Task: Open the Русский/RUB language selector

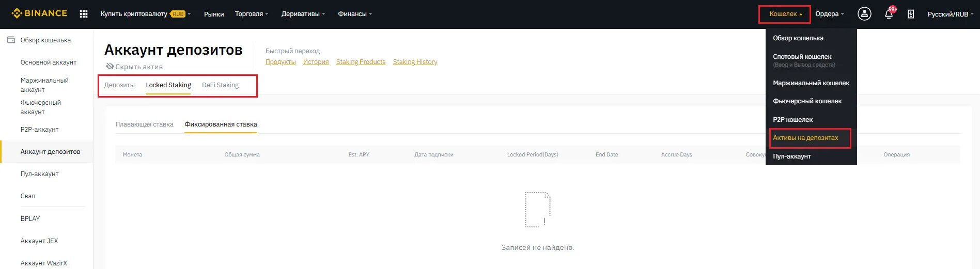Action: (x=951, y=14)
